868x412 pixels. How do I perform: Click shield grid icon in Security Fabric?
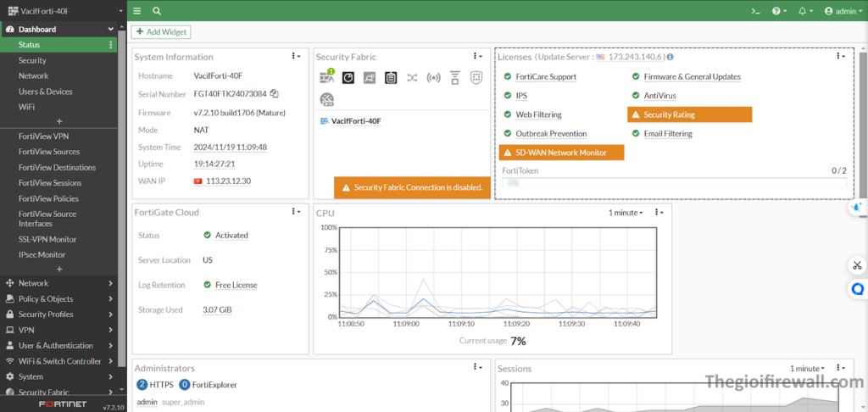pyautogui.click(x=476, y=77)
